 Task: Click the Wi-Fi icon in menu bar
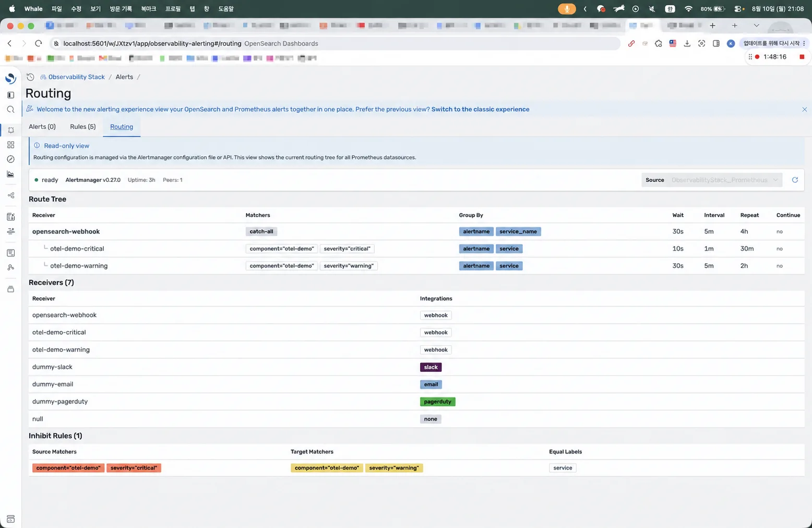[x=688, y=9]
